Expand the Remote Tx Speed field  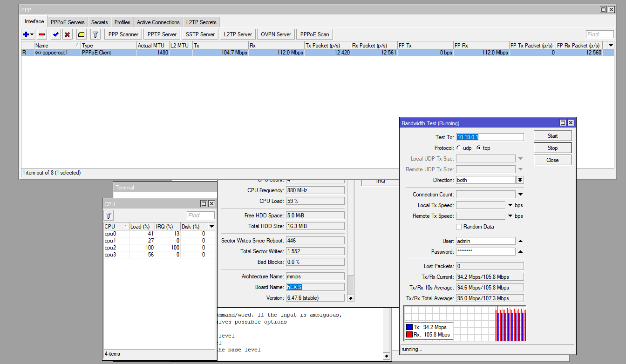coord(510,216)
